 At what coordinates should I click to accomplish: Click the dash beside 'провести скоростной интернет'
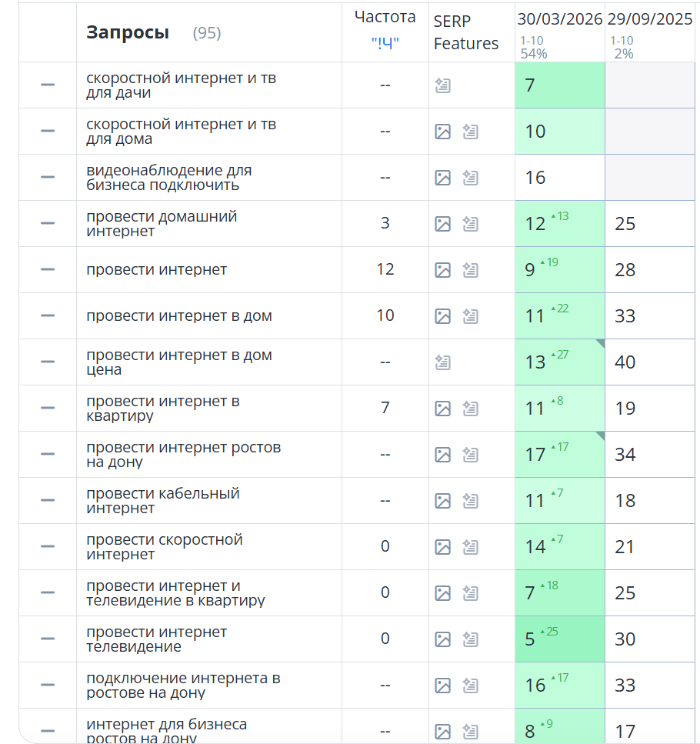pyautogui.click(x=48, y=546)
